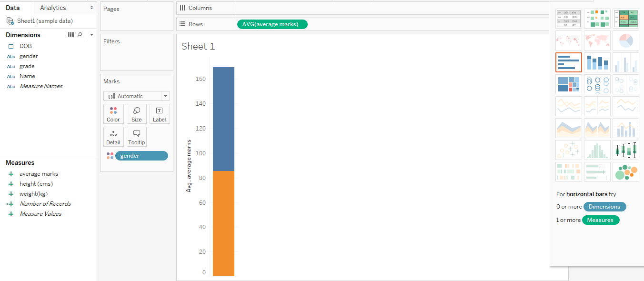Screen dimensions: 644x281
Task: Switch to the Data tab
Action: 13,8
